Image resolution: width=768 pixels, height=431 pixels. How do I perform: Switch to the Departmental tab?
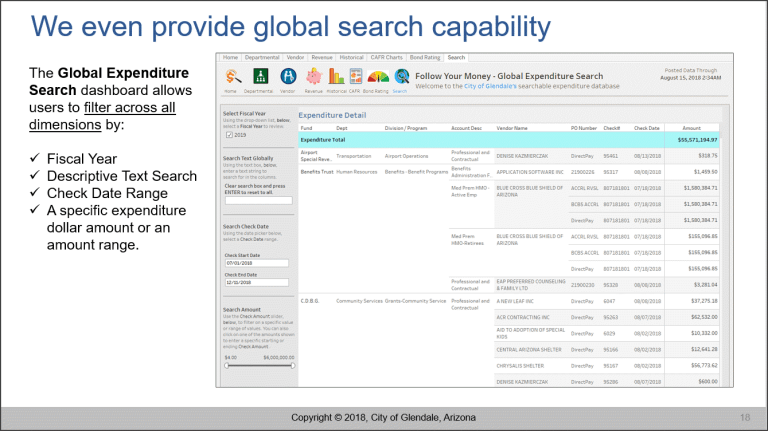(x=262, y=57)
